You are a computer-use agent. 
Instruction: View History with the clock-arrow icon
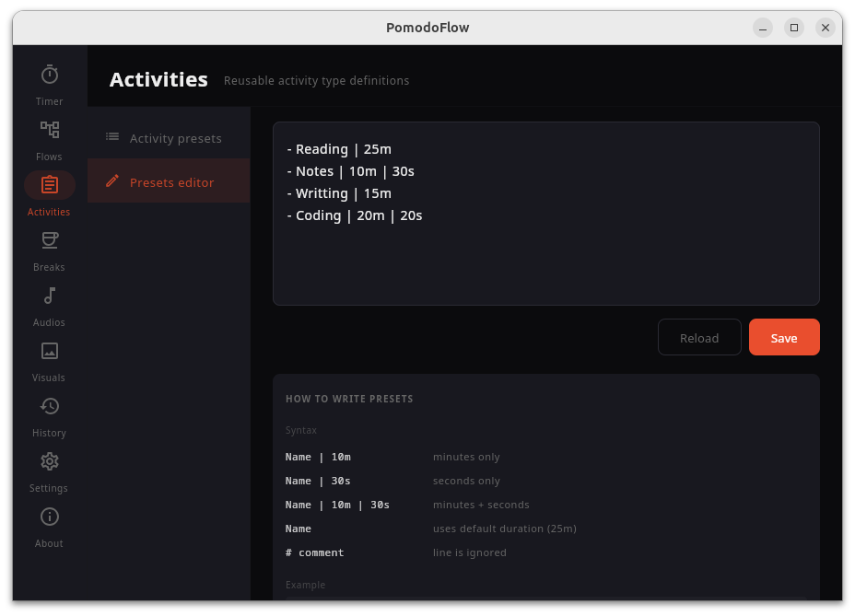49,406
